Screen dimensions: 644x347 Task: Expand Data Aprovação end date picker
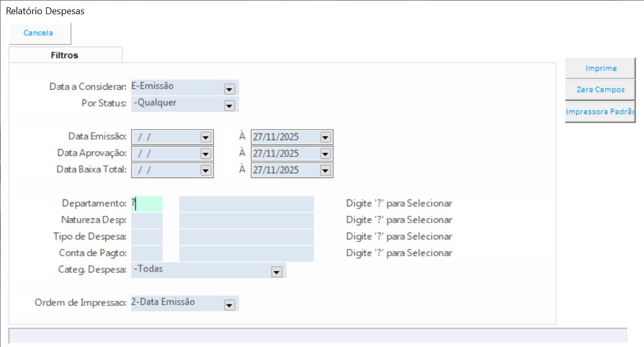coord(325,154)
